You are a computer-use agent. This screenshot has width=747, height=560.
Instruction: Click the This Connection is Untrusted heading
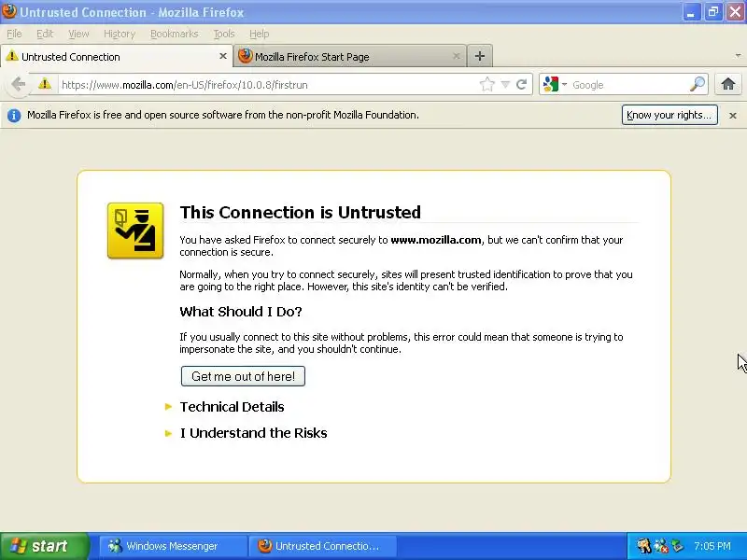300,213
